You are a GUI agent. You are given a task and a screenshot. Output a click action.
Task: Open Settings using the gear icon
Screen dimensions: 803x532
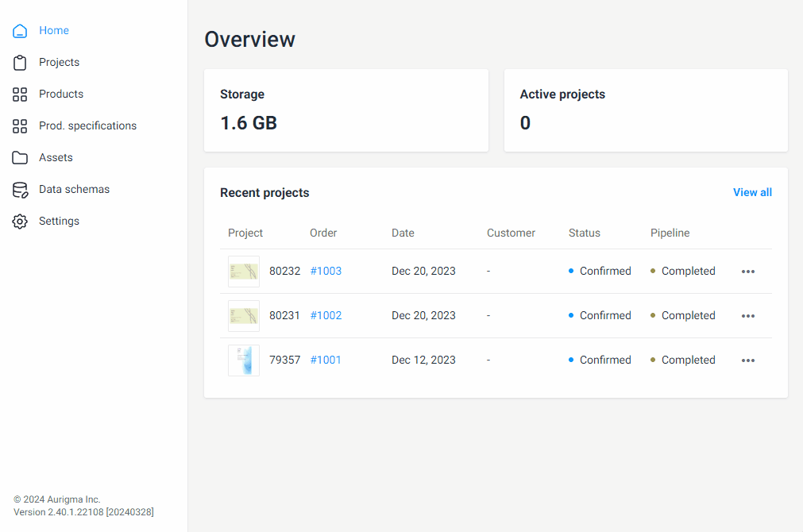click(20, 221)
